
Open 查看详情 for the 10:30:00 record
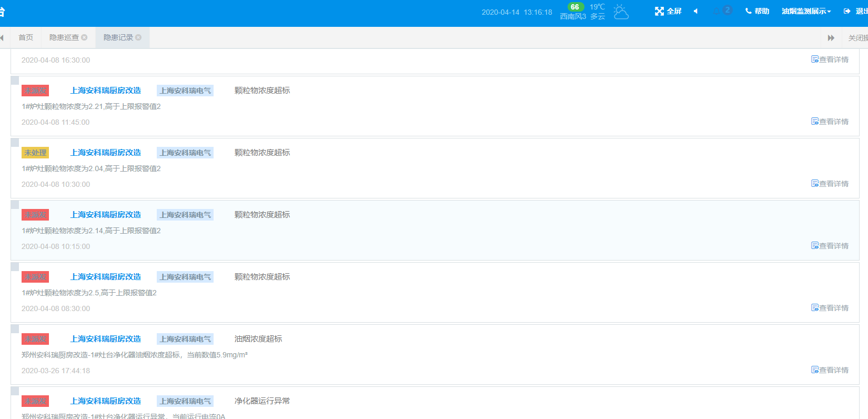click(830, 184)
